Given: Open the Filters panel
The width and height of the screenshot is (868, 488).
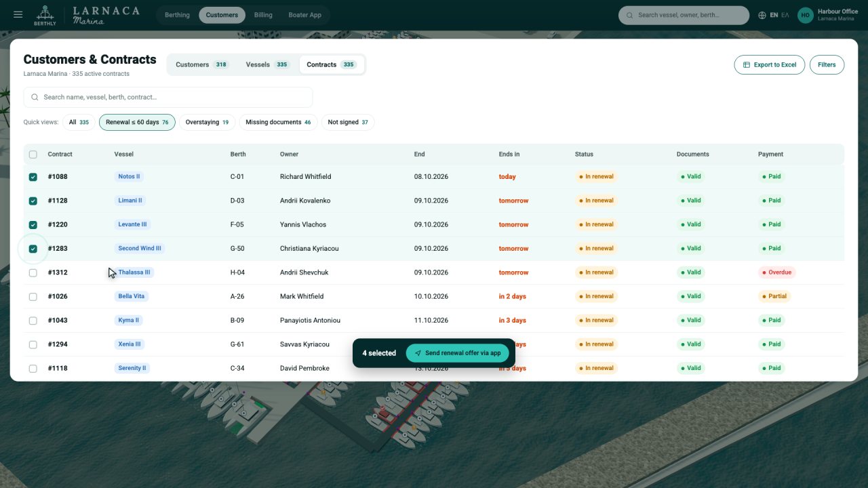Looking at the screenshot, I should (827, 65).
